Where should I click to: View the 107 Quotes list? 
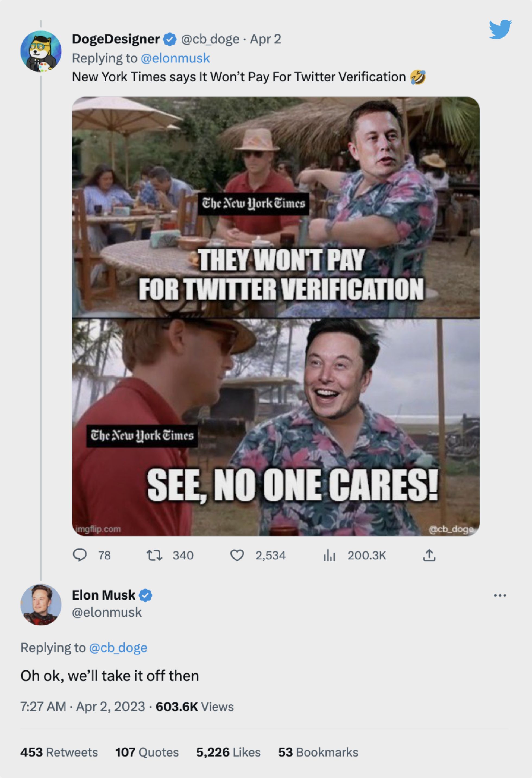click(147, 752)
